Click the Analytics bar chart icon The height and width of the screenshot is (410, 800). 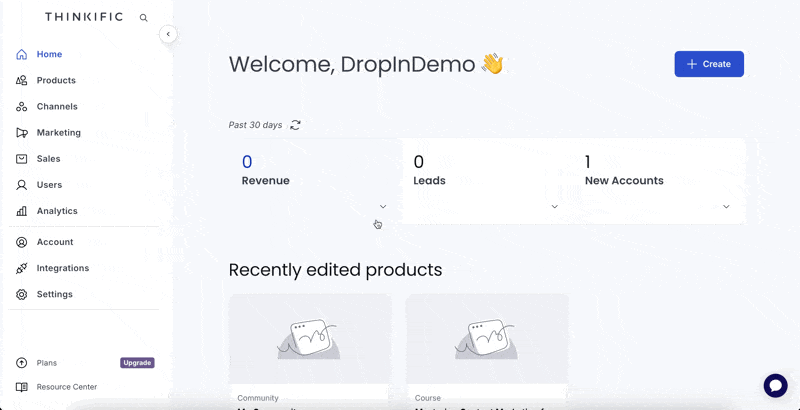[21, 211]
